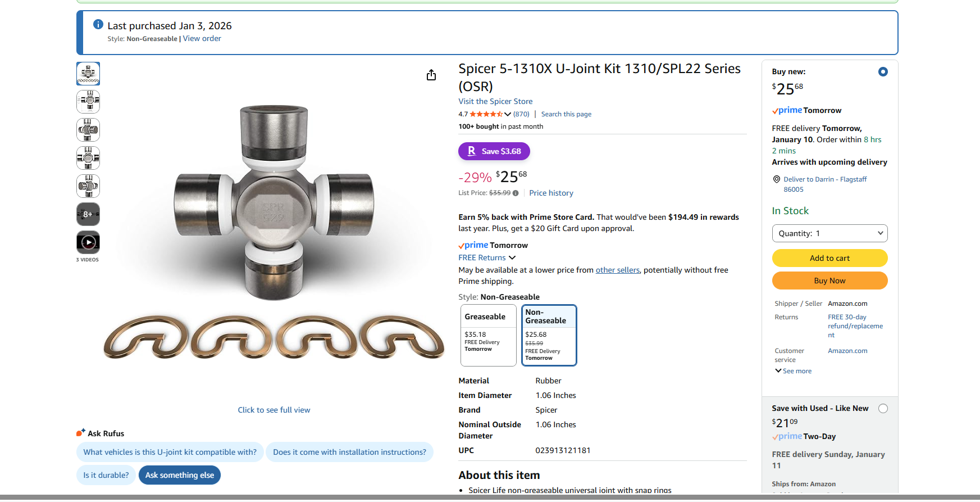Screen dimensions: 980x502
Task: Click the blue info icon near Last purchased
Action: click(98, 24)
